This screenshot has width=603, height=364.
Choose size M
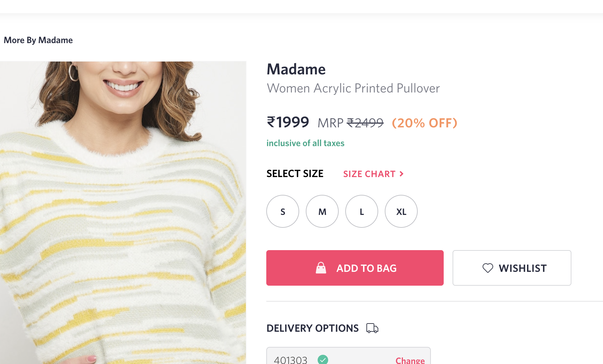pos(322,211)
